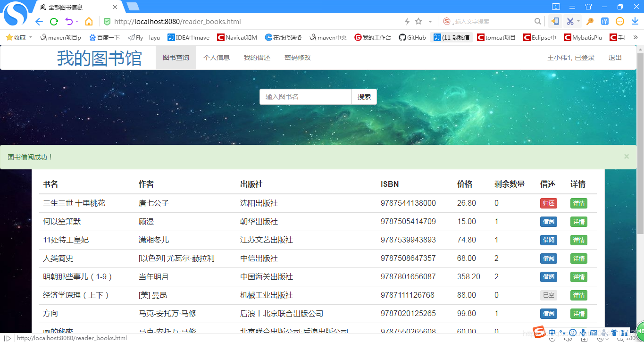Click the browser address bar URL
The image size is (644, 342).
177,21
